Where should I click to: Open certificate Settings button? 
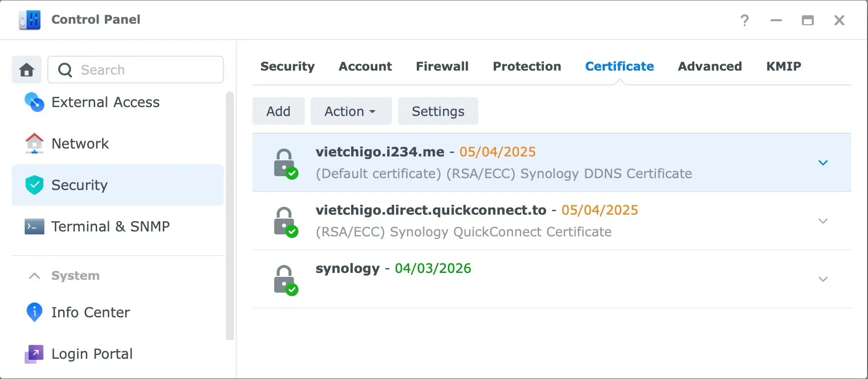(x=437, y=112)
